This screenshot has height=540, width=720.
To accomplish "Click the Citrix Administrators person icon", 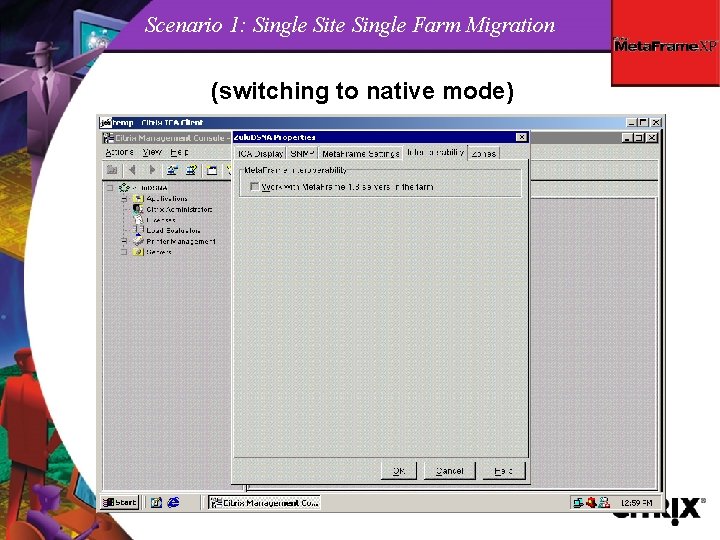I will pos(138,209).
